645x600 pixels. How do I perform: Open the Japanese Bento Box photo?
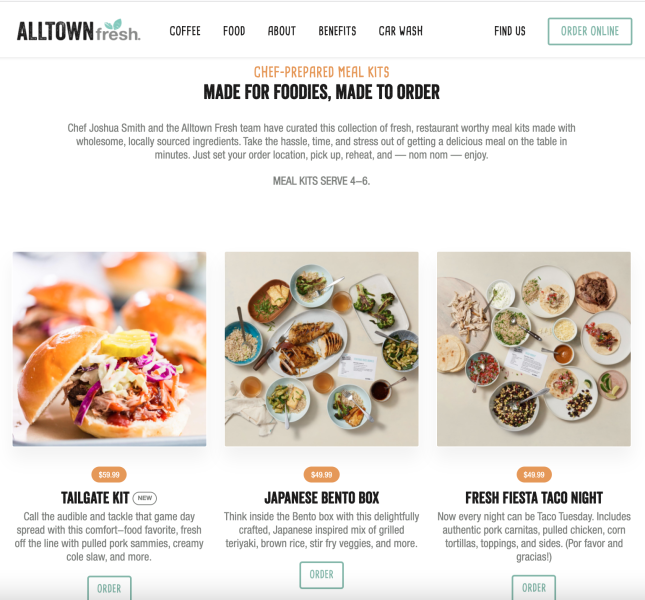pos(322,349)
